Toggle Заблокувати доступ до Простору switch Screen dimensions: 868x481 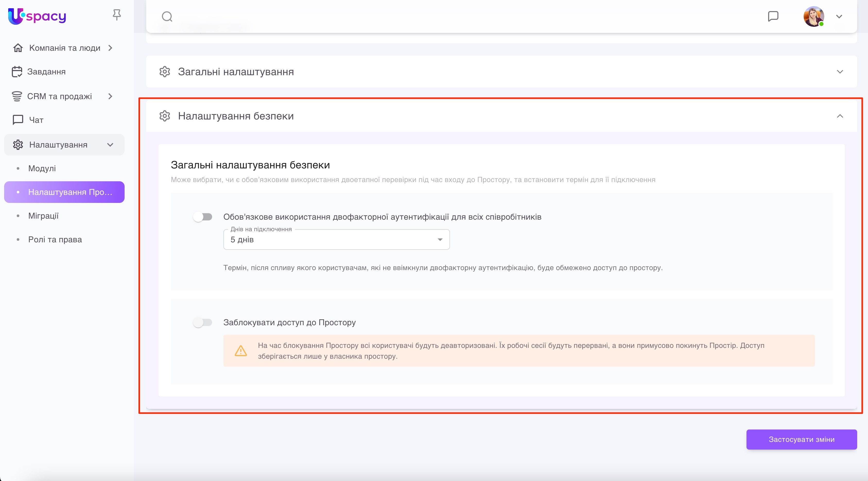(x=203, y=323)
